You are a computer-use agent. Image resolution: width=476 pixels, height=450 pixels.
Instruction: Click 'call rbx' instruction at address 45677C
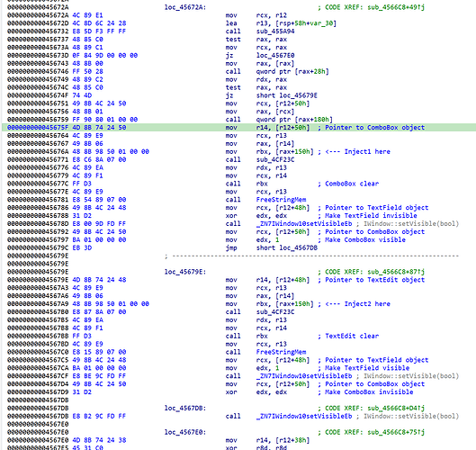click(x=247, y=184)
